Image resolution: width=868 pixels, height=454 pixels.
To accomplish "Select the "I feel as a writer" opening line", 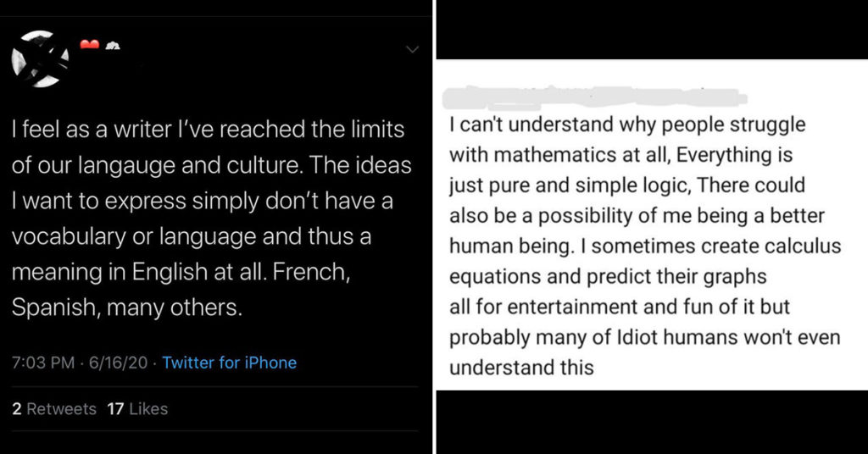I will point(209,130).
